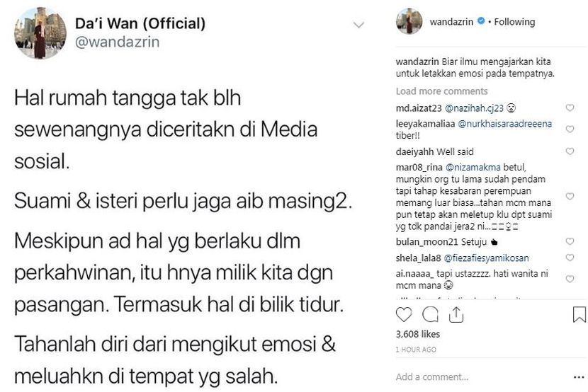Open the wandazrin username in the post header
This screenshot has height=392, width=588.
(451, 22)
